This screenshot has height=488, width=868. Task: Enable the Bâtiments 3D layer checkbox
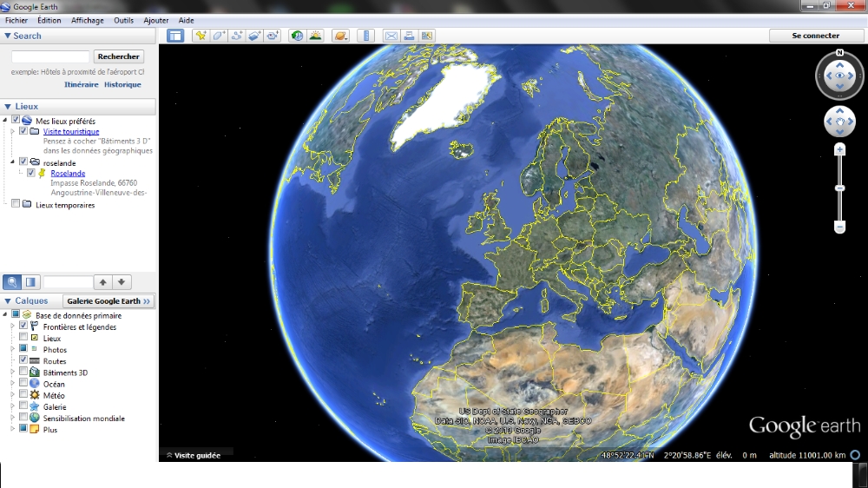pyautogui.click(x=23, y=373)
